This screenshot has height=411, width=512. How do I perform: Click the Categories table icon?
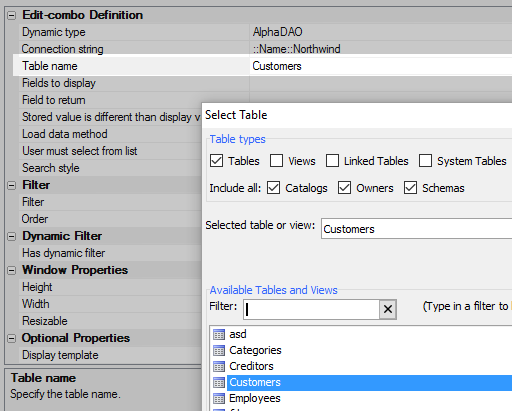point(219,350)
